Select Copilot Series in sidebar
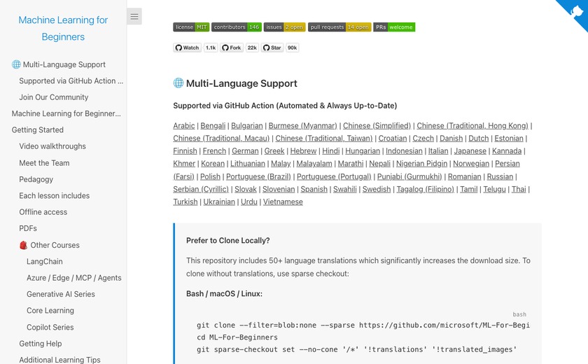Viewport: 588px width, 364px height. pyautogui.click(x=50, y=328)
